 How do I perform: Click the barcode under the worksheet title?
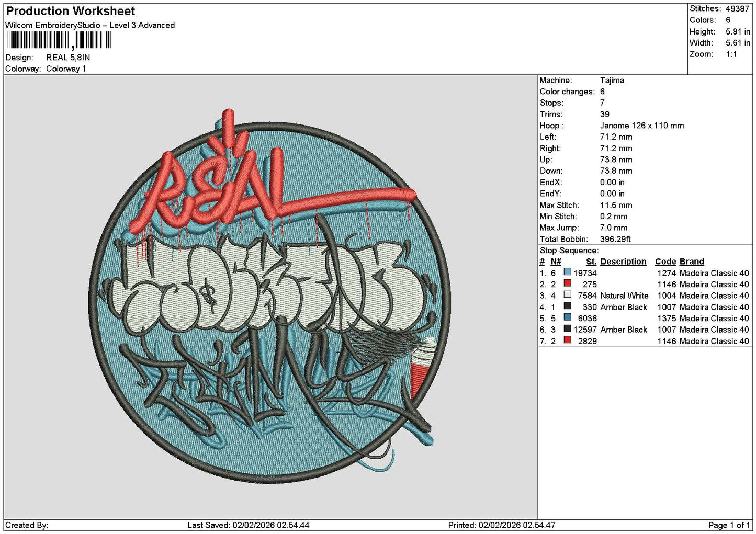point(59,40)
